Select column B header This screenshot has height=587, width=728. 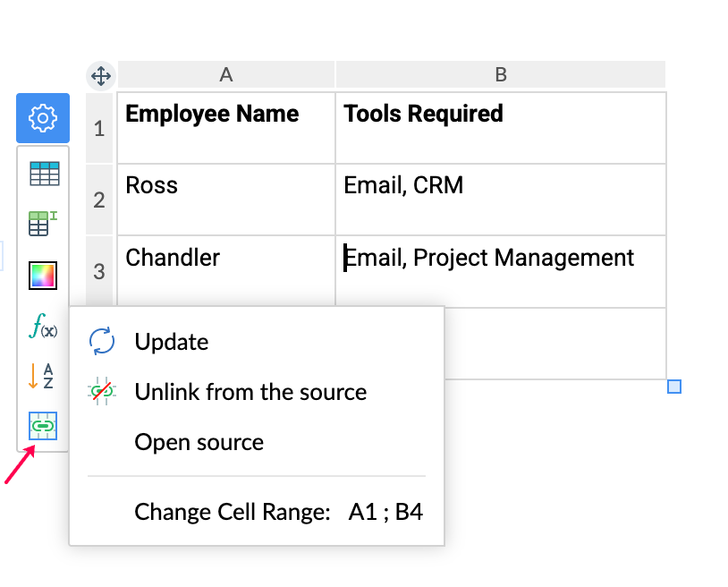(x=500, y=75)
